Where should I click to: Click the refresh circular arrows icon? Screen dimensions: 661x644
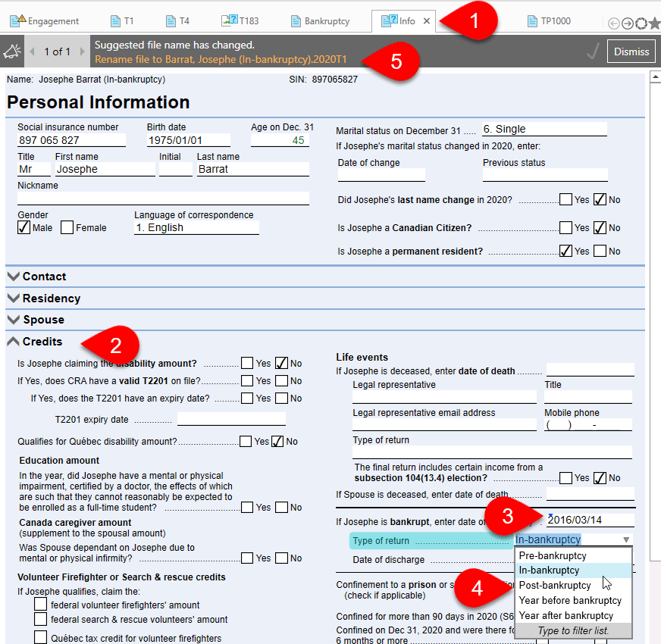(x=641, y=23)
